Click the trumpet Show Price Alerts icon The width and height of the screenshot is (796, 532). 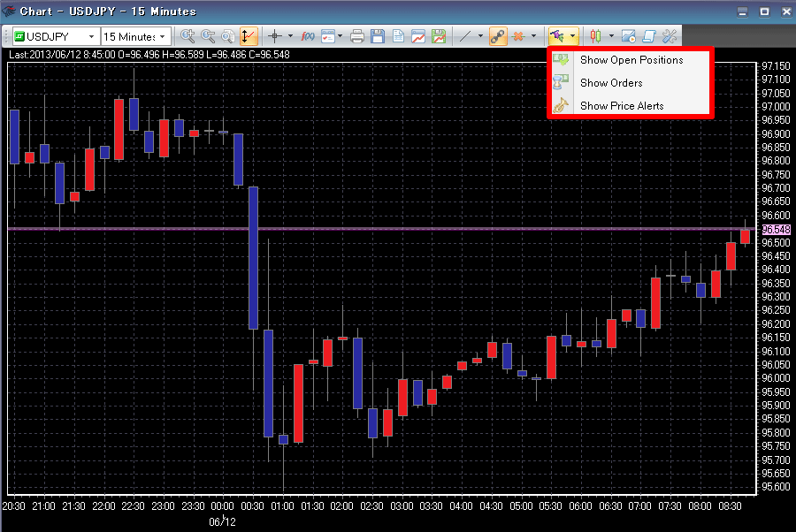point(561,105)
